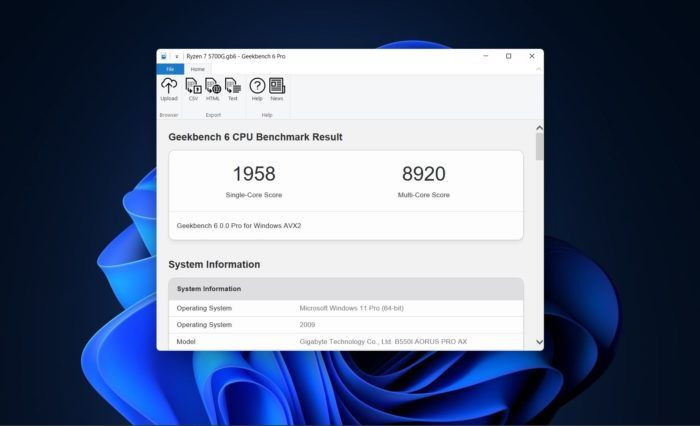Click the Geekbench 6.0.0 Pro for Windows AVX2 text
This screenshot has width=700, height=426.
point(239,226)
